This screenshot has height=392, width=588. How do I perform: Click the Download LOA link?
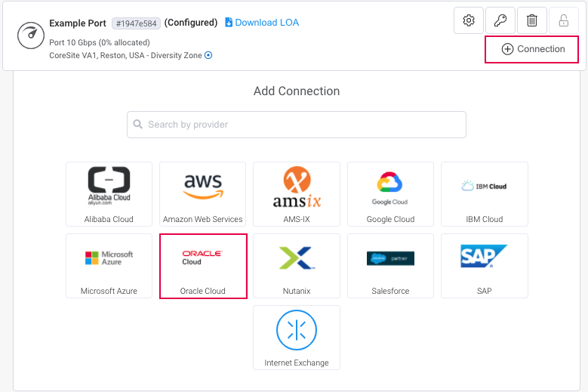(x=262, y=23)
